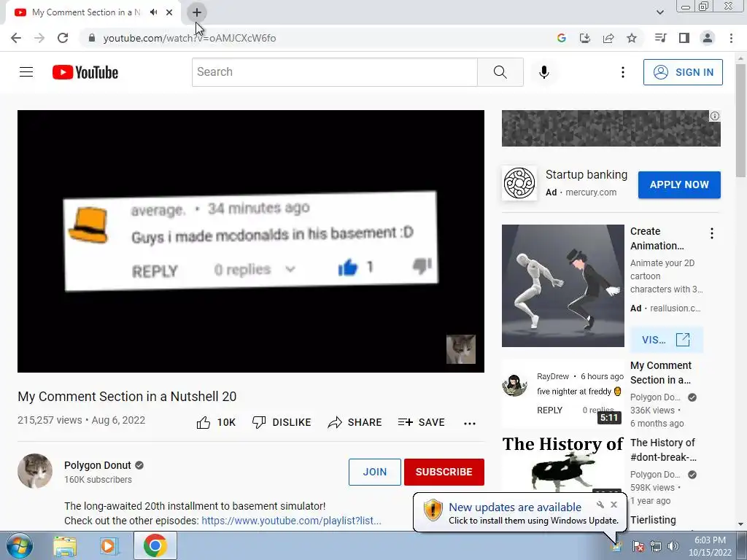
Task: Open the Polygon Donut channel name
Action: 98,465
